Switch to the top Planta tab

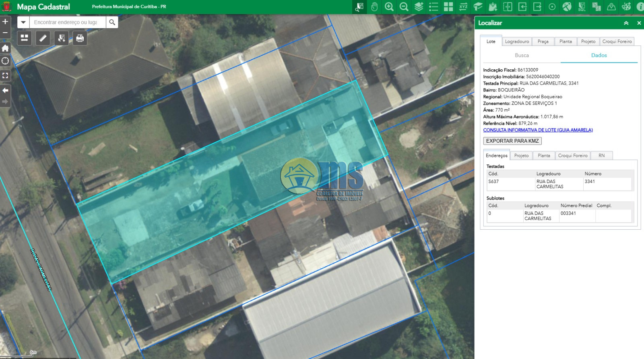click(566, 42)
